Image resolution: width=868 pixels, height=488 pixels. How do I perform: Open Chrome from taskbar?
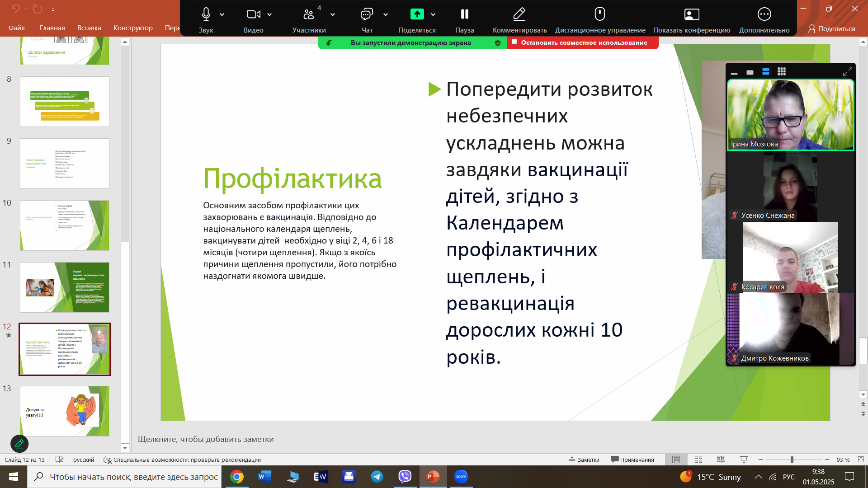tap(237, 477)
